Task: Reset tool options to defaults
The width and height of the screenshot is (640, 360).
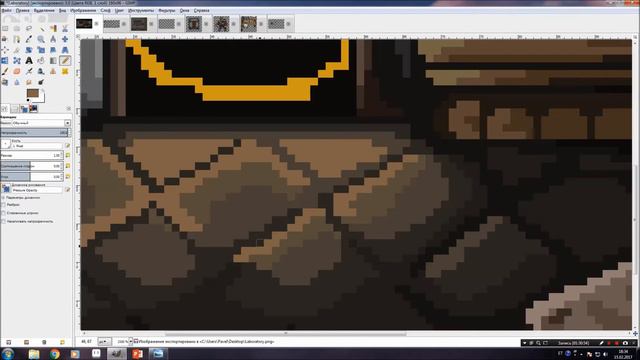Action: (62, 342)
